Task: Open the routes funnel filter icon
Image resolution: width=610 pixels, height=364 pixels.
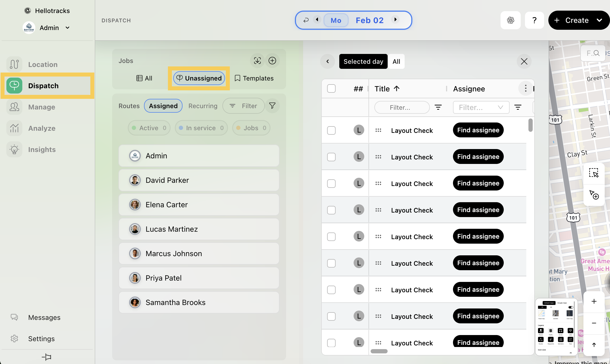Action: [x=272, y=106]
